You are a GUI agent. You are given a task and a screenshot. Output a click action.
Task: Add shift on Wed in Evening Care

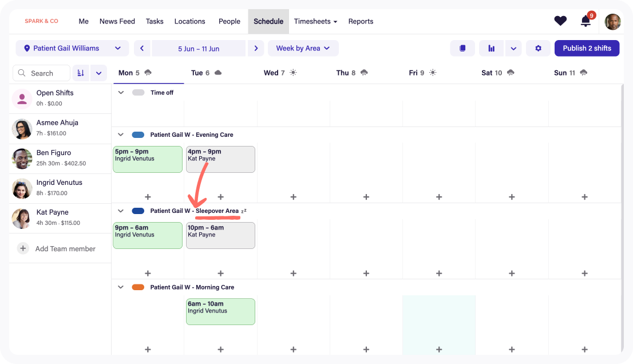[293, 197]
